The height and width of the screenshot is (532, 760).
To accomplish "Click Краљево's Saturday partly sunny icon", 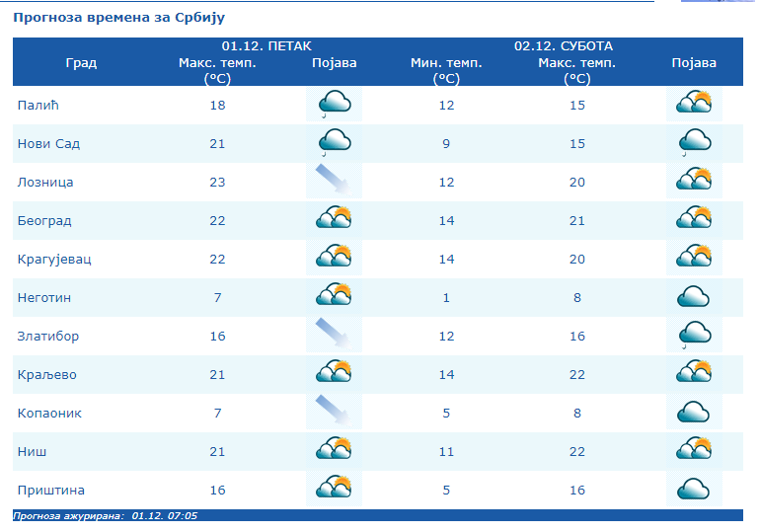I will 694,374.
